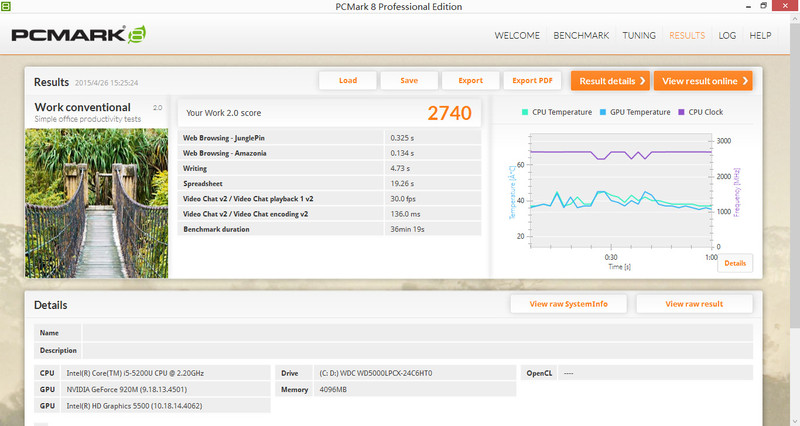Switch to the BENCHMARK tab

583,36
